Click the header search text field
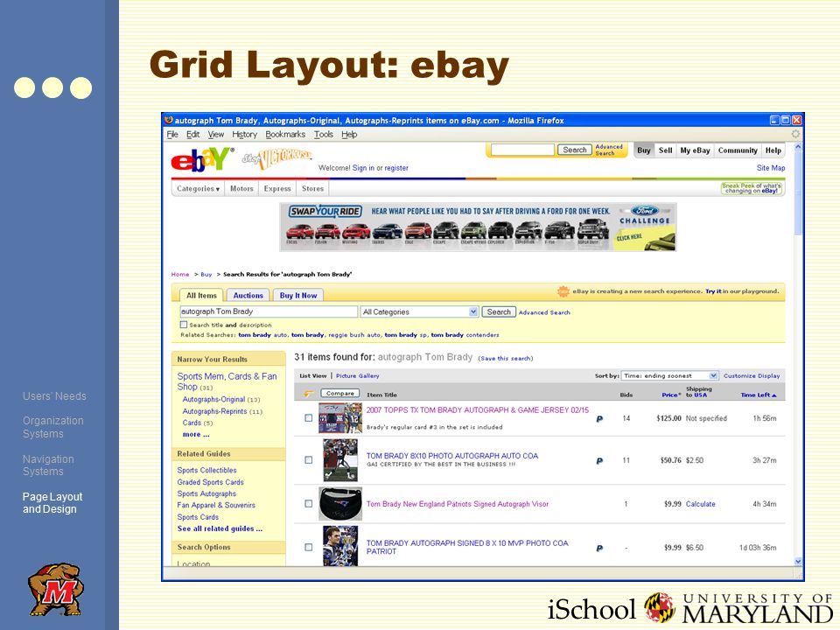 (x=522, y=150)
